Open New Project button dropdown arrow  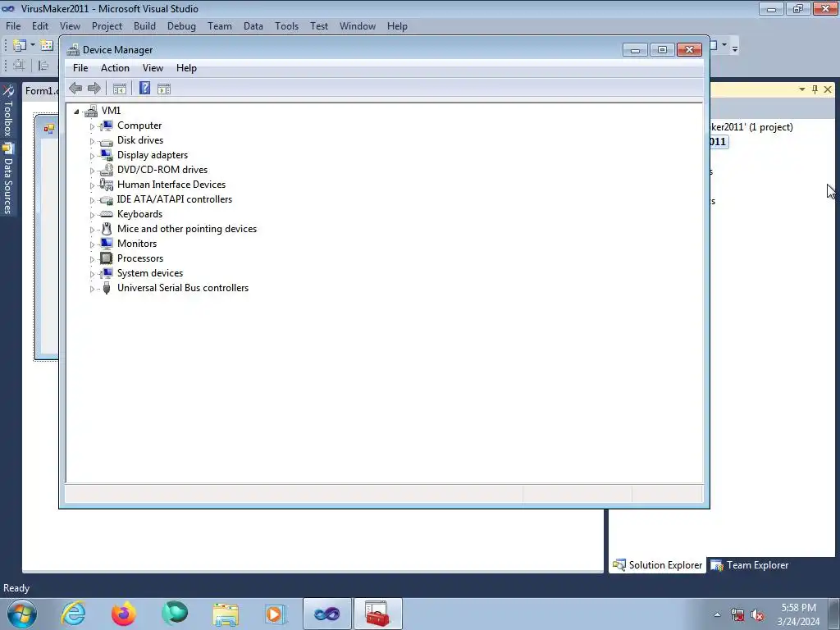[x=33, y=45]
